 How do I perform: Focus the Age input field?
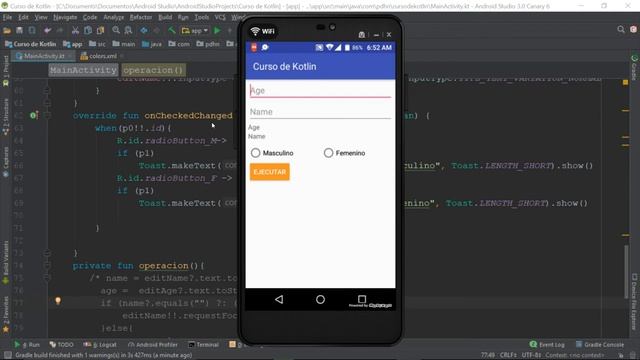pyautogui.click(x=320, y=91)
